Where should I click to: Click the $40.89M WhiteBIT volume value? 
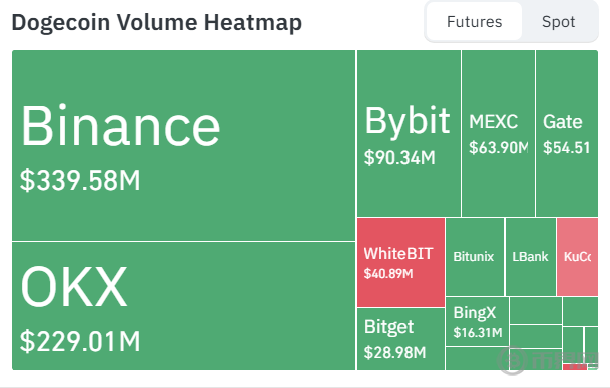(388, 274)
